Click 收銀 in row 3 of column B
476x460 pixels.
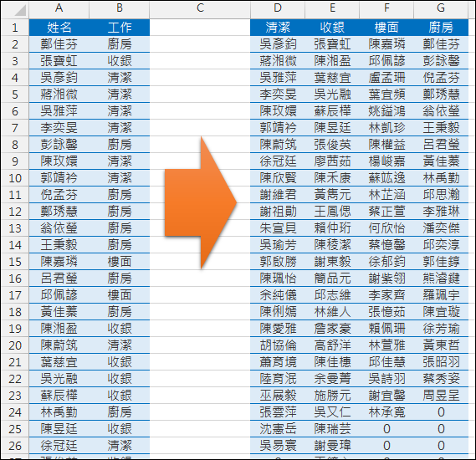120,61
